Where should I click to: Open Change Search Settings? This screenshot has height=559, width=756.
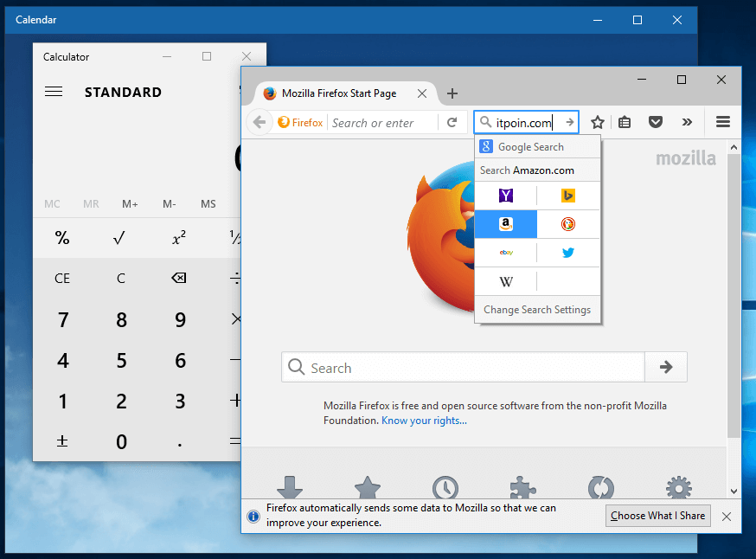point(537,310)
